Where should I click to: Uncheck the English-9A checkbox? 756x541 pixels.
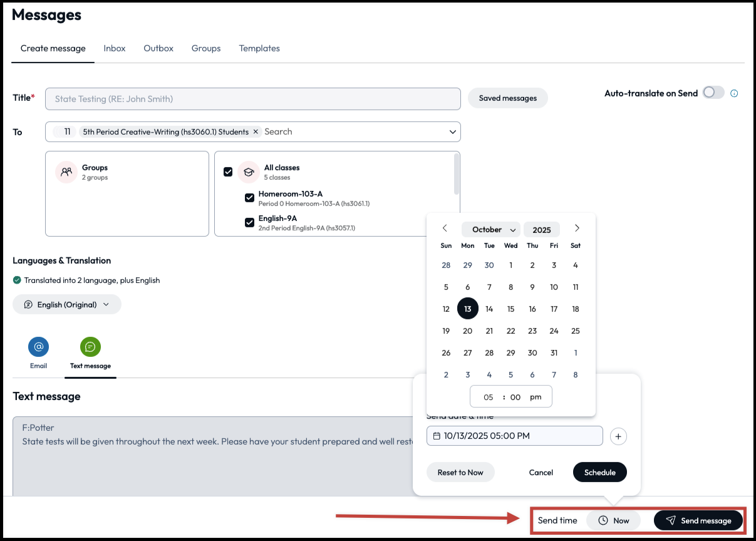(249, 222)
